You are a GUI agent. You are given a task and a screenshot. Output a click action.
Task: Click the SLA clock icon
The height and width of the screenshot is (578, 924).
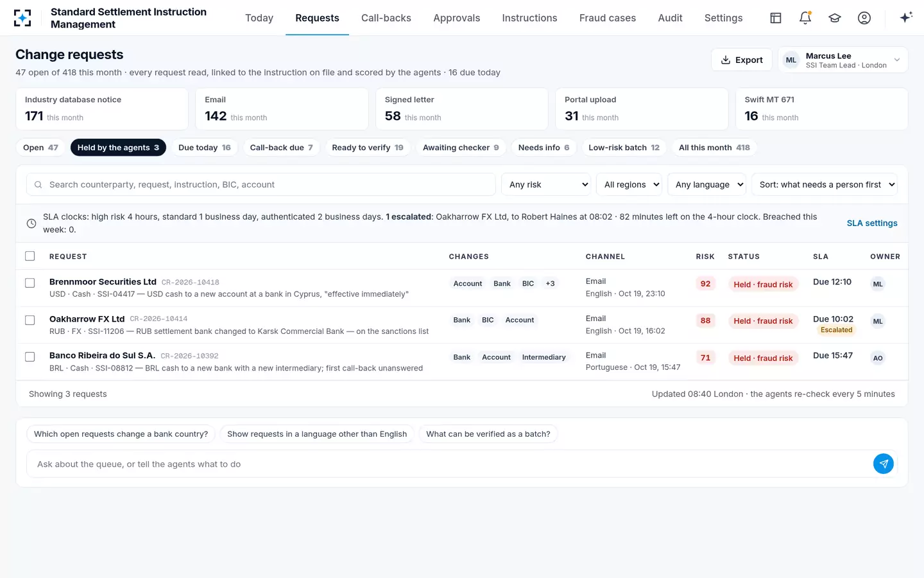coord(31,223)
